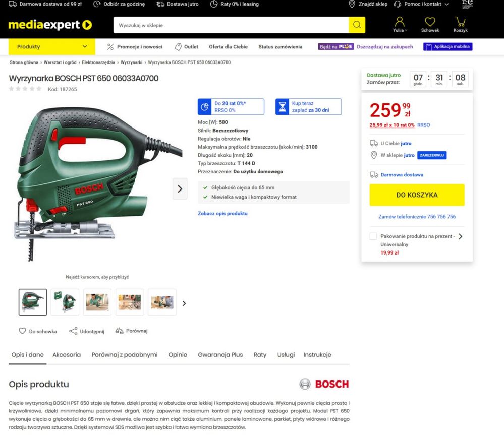Click the ZAREZERWUJ button
The width and height of the screenshot is (504, 444).
click(432, 155)
